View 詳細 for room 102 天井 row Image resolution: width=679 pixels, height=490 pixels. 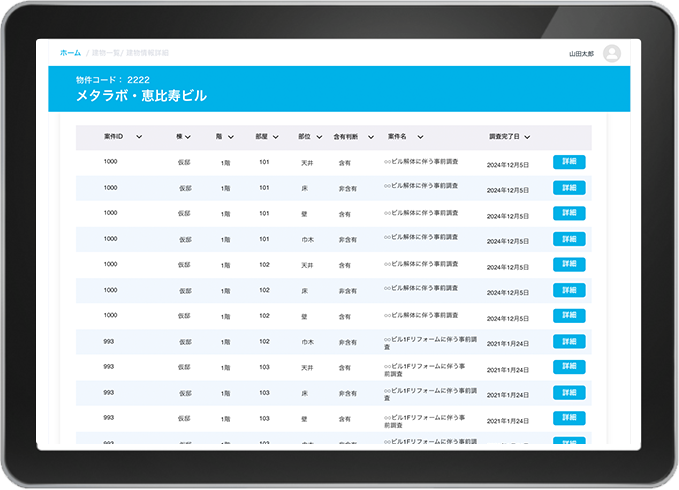(x=569, y=264)
